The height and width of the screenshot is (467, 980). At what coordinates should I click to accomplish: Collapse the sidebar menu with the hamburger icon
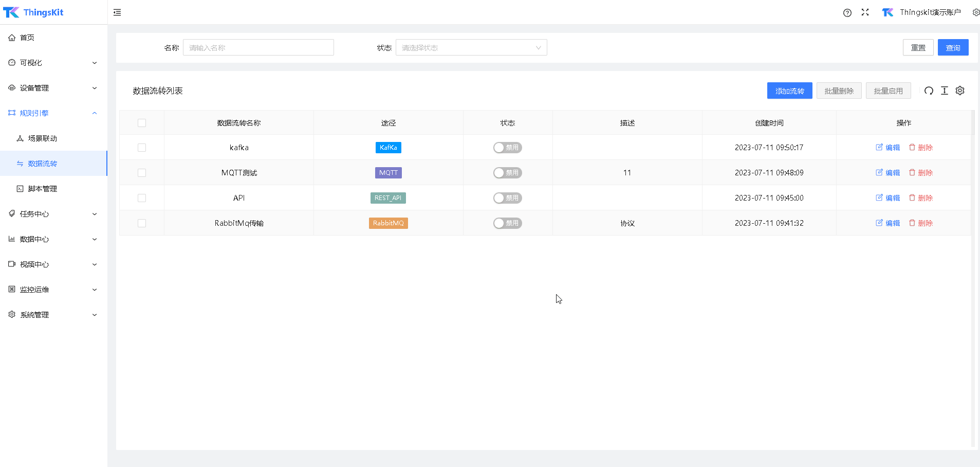[117, 12]
